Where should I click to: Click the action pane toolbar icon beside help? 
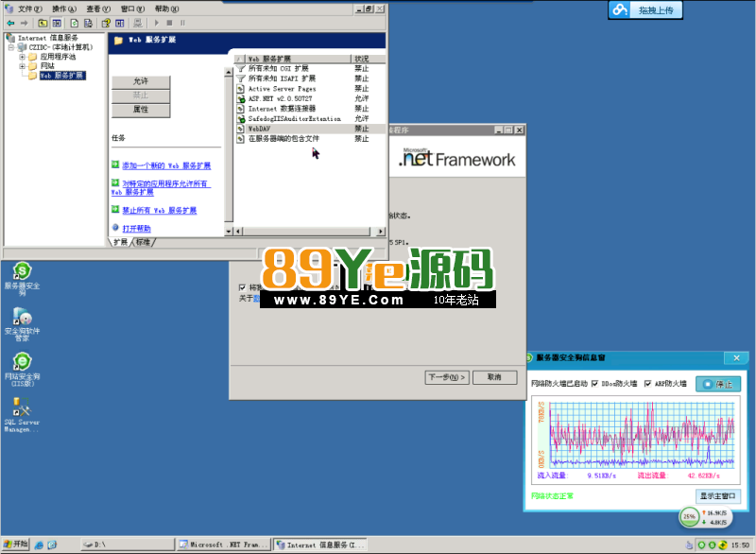[x=120, y=23]
